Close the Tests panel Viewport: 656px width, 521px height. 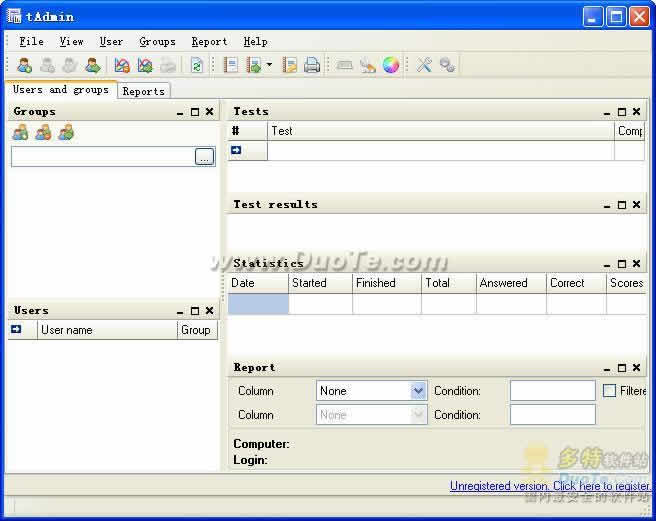coord(636,112)
